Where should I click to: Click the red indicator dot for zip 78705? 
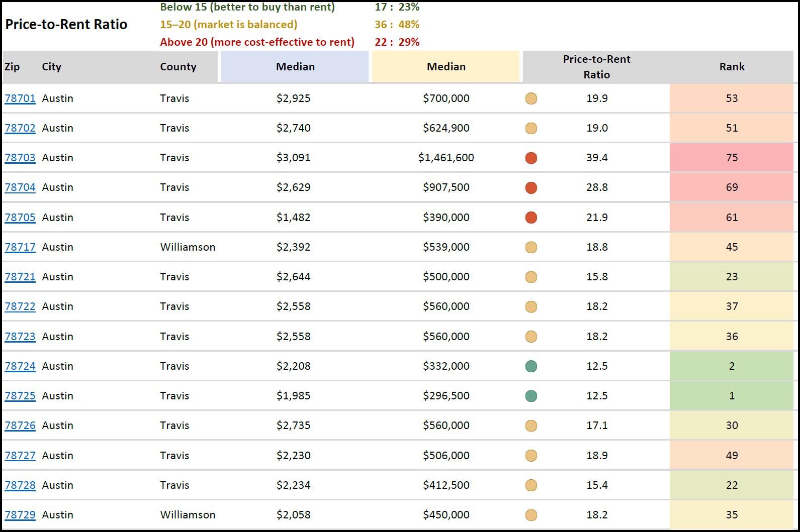tap(531, 218)
